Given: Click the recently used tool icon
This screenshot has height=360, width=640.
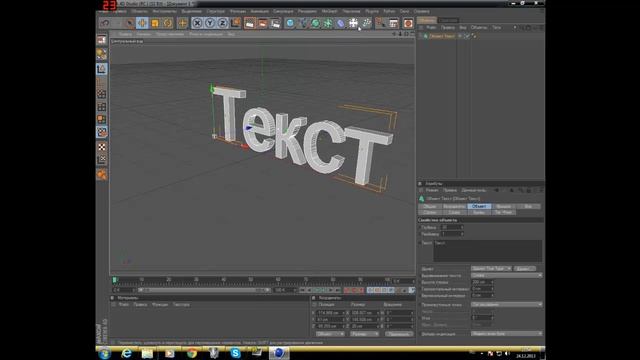Looking at the screenshot, I should pyautogui.click(x=182, y=23).
